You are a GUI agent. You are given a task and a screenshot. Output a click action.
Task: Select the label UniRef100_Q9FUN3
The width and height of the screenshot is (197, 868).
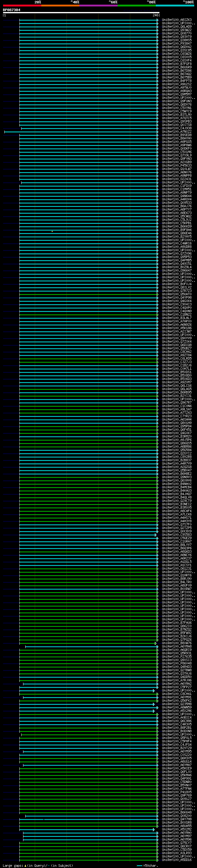click(177, 101)
